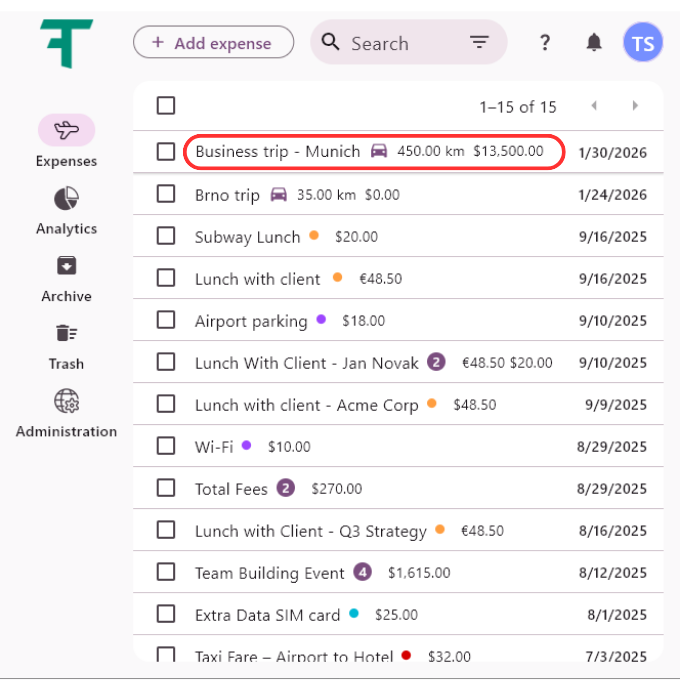
Task: Click the badge 4 on Team Building Event
Action: pyautogui.click(x=363, y=573)
